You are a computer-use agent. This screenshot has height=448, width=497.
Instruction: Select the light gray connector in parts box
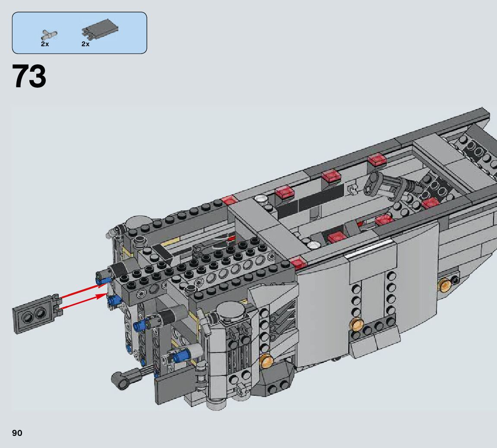click(48, 34)
